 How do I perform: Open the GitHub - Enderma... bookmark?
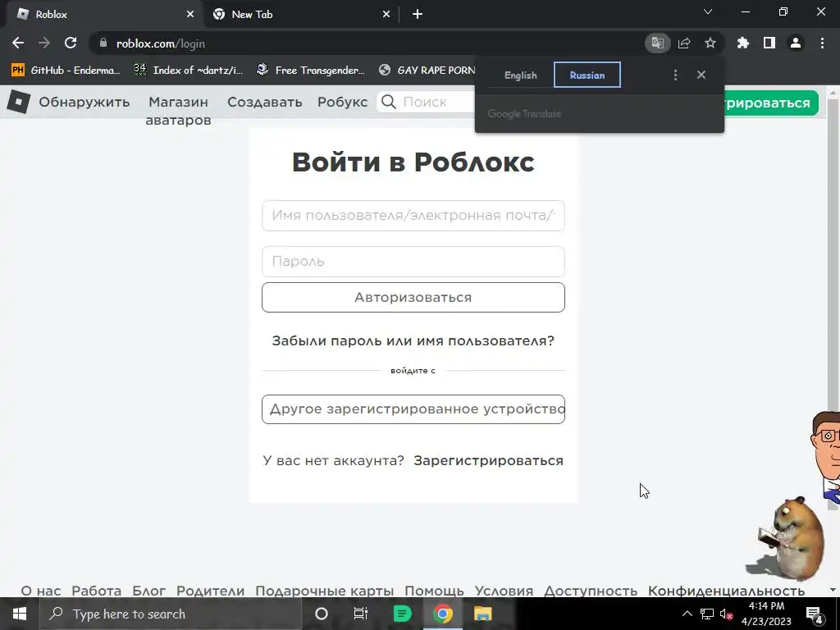coord(66,71)
